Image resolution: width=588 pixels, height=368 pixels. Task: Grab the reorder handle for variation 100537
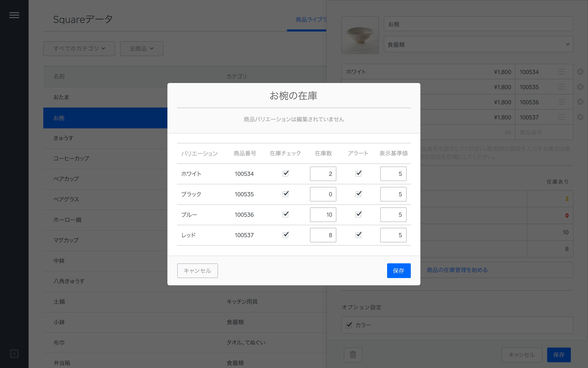coord(561,117)
